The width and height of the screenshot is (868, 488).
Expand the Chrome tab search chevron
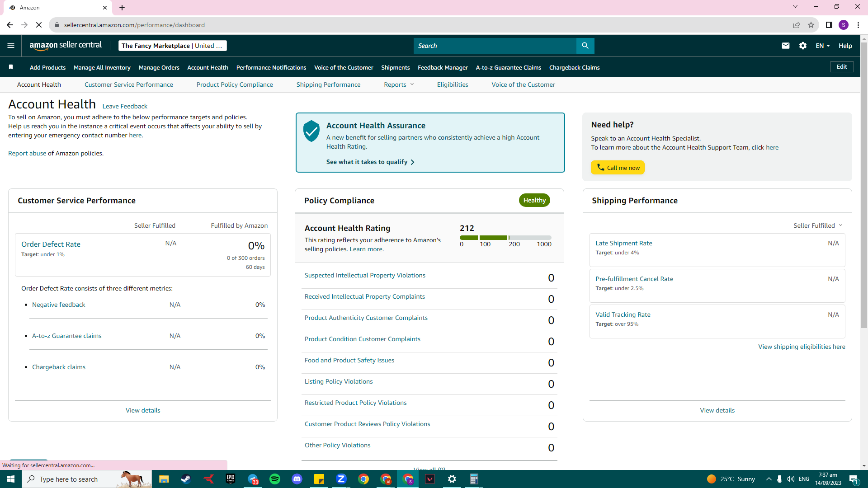point(795,7)
